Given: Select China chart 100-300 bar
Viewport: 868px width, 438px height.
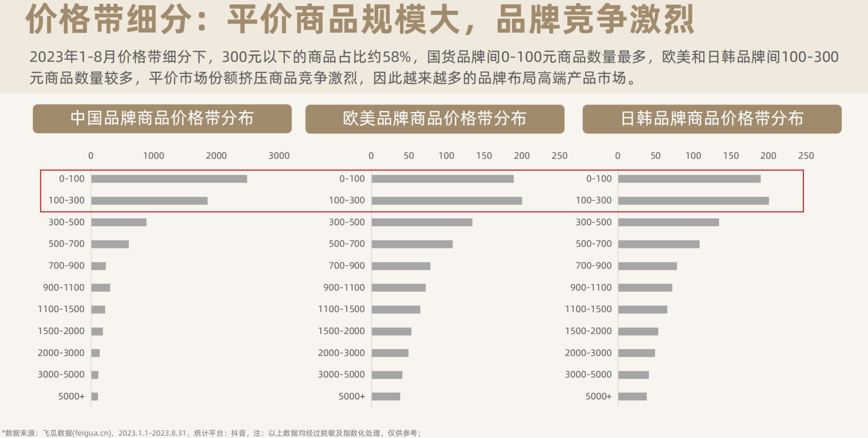Looking at the screenshot, I should coord(149,200).
